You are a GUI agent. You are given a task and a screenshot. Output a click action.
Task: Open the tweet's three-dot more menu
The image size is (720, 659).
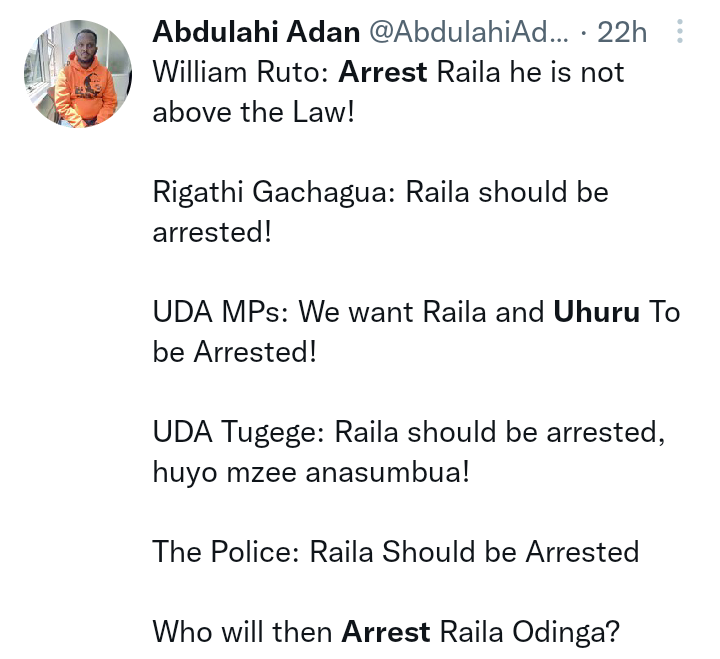point(680,31)
